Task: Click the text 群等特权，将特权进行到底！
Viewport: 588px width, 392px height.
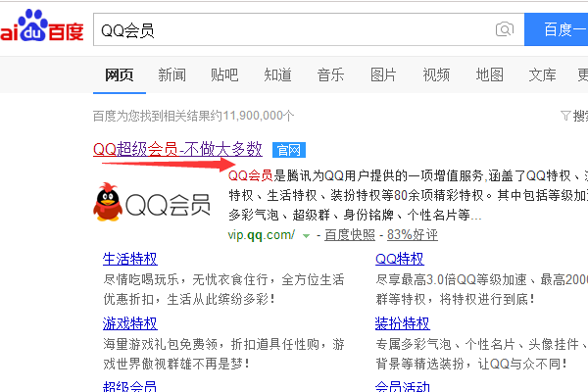Action: pos(456,299)
